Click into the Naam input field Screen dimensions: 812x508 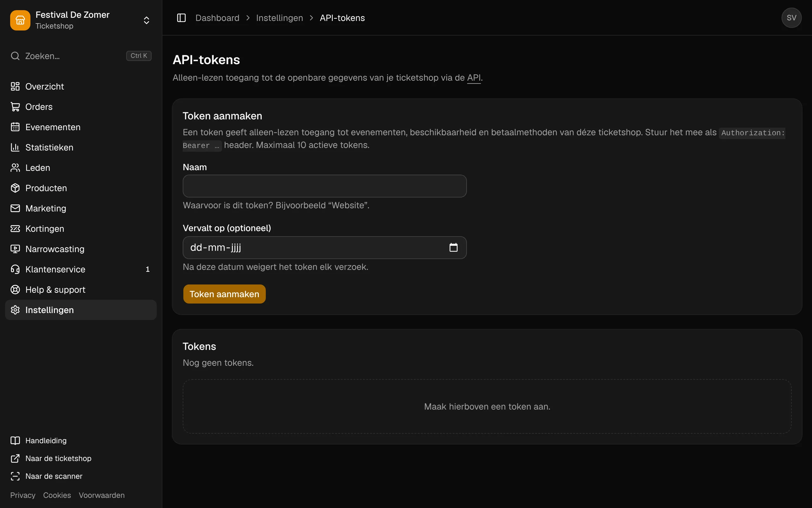click(324, 186)
